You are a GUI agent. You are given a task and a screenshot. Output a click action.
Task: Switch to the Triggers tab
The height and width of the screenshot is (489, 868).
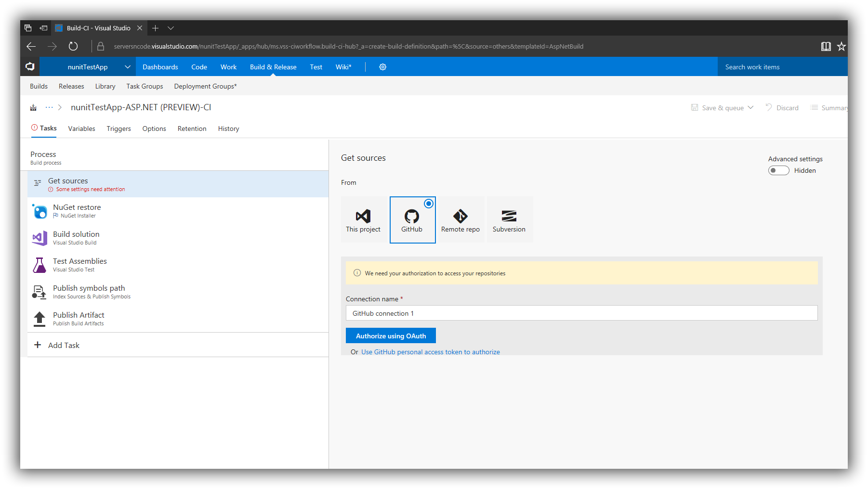pos(118,129)
